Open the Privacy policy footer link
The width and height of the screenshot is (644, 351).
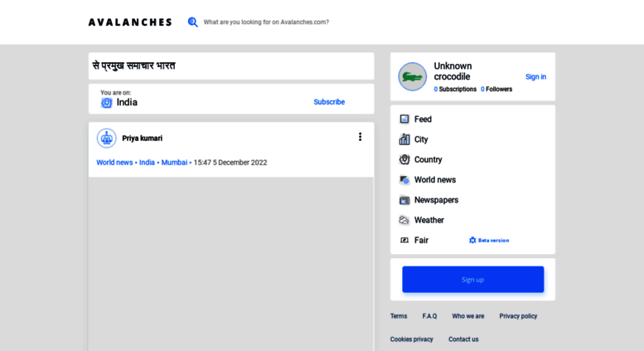point(518,316)
